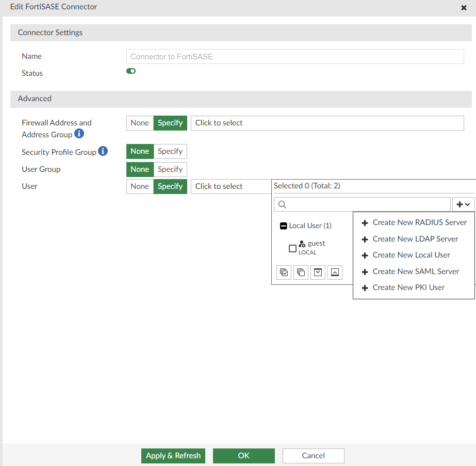This screenshot has height=466, width=476.
Task: Click the connector Name input field
Action: coord(295,56)
